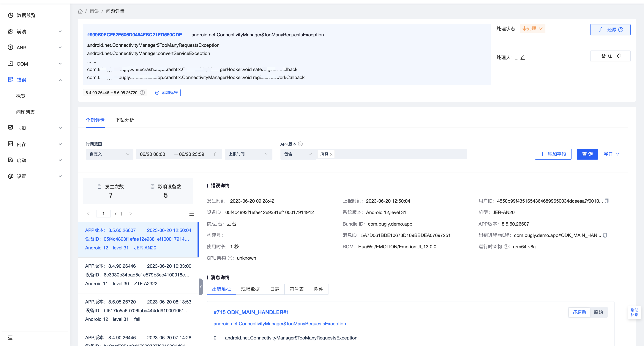The width and height of the screenshot is (644, 346).
Task: Open the 数据总览 dashboard icon
Action: [10, 15]
